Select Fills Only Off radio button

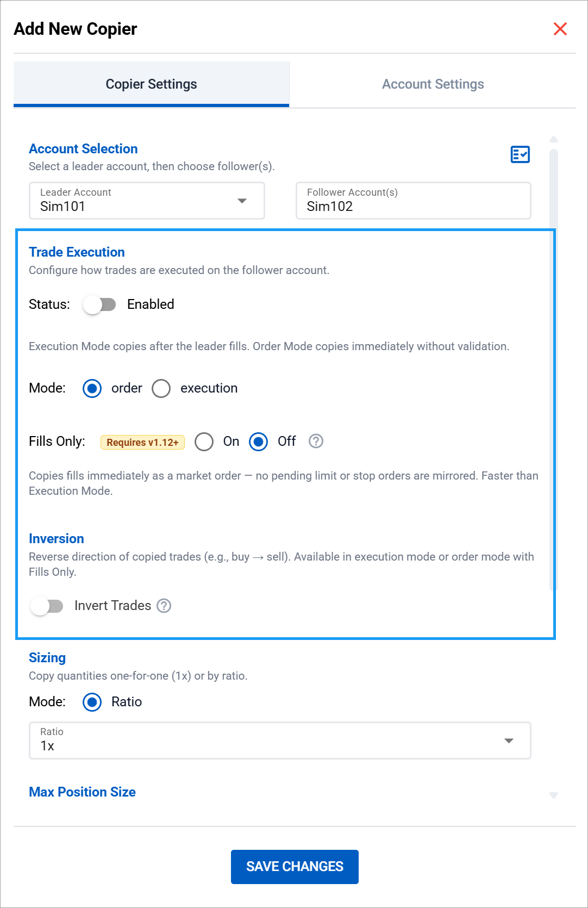coord(259,441)
